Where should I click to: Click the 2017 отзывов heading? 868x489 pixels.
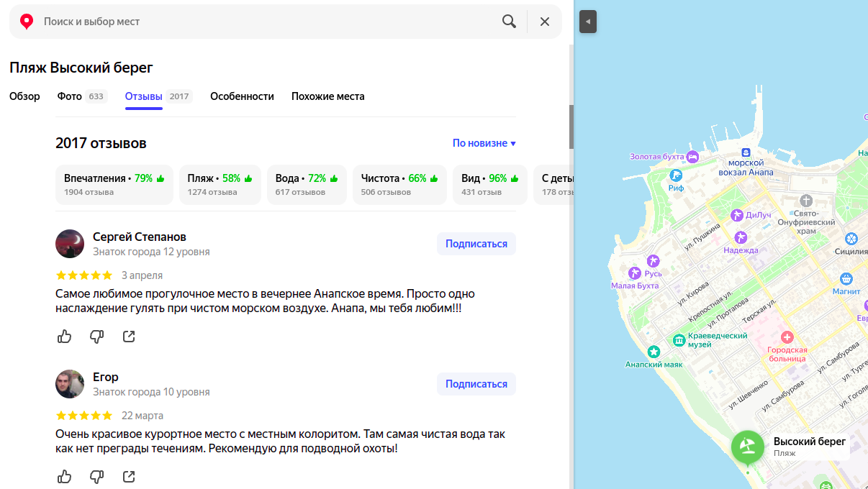coord(101,143)
